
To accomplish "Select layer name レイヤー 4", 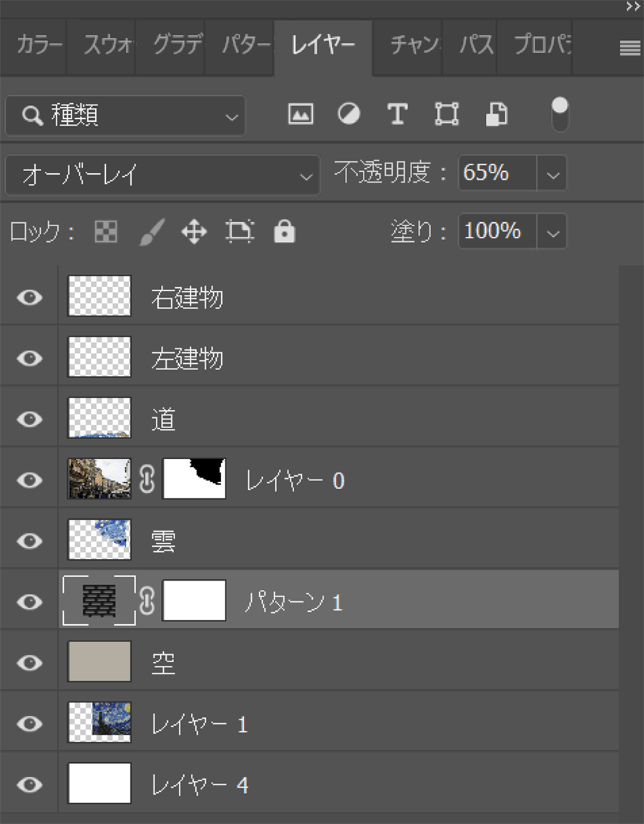I will pos(200,785).
